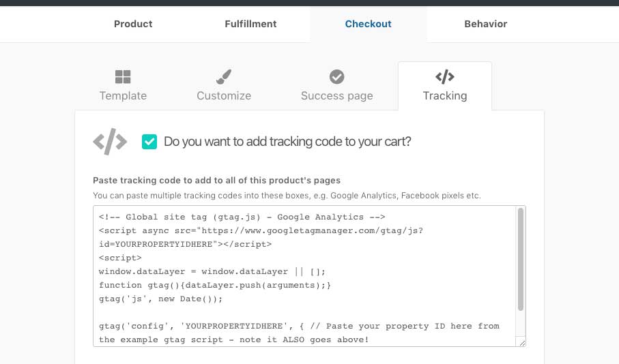The image size is (619, 364).
Task: Place cursor on the googletagmanager script line
Action: click(x=261, y=230)
